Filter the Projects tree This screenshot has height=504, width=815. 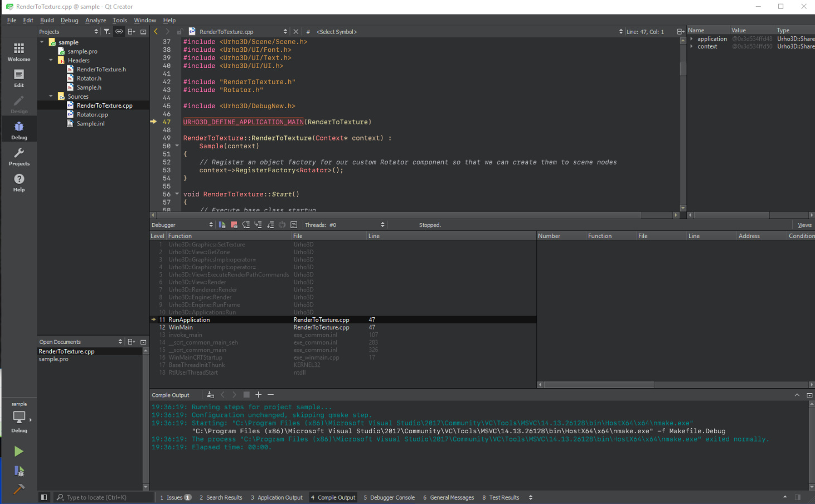tap(107, 32)
